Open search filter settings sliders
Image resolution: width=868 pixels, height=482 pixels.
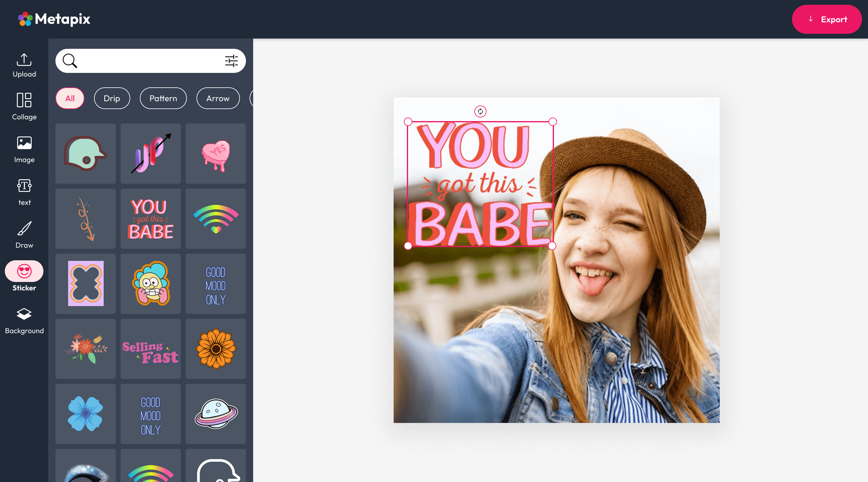click(231, 61)
